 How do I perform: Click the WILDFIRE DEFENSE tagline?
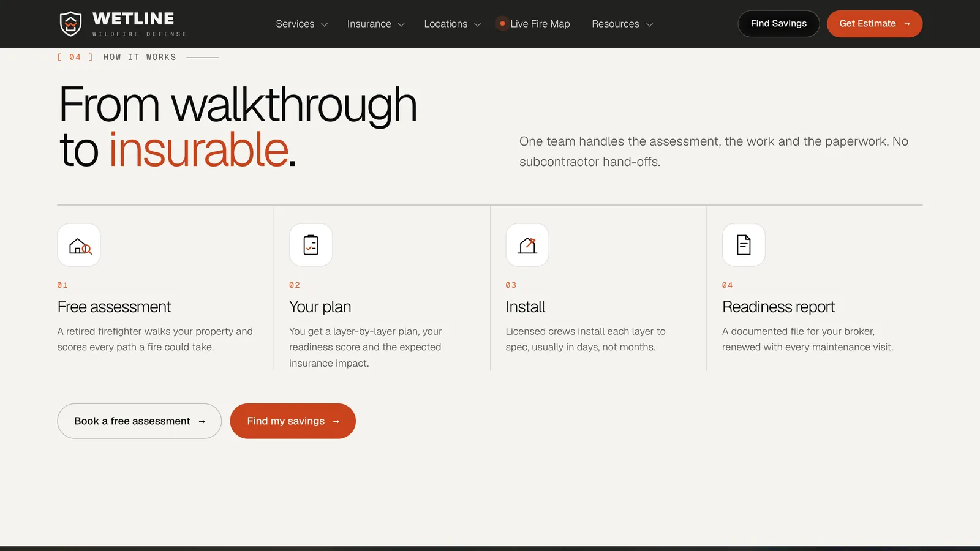click(140, 34)
